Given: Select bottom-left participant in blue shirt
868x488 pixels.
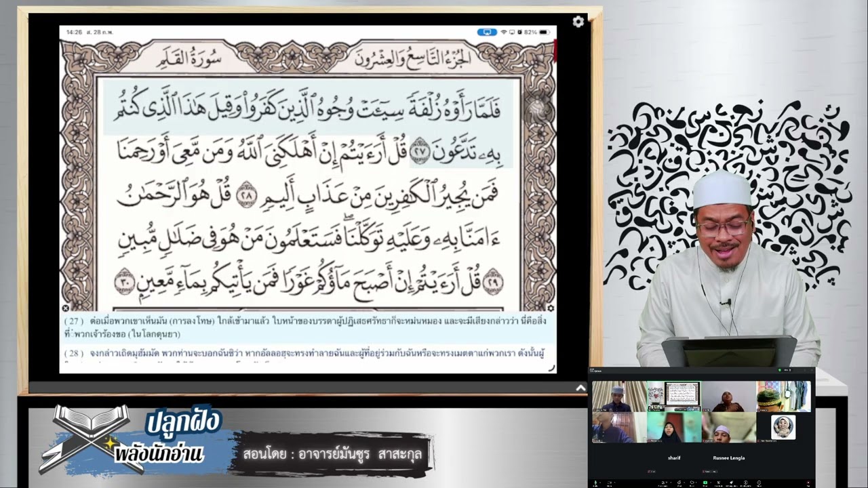Looking at the screenshot, I should point(619,427).
